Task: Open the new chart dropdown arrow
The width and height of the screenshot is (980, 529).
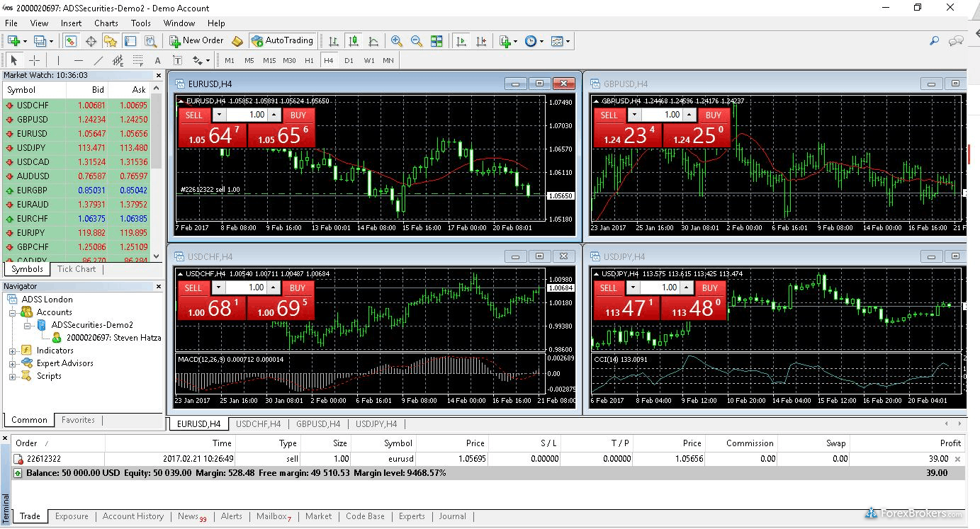Action: (26, 41)
